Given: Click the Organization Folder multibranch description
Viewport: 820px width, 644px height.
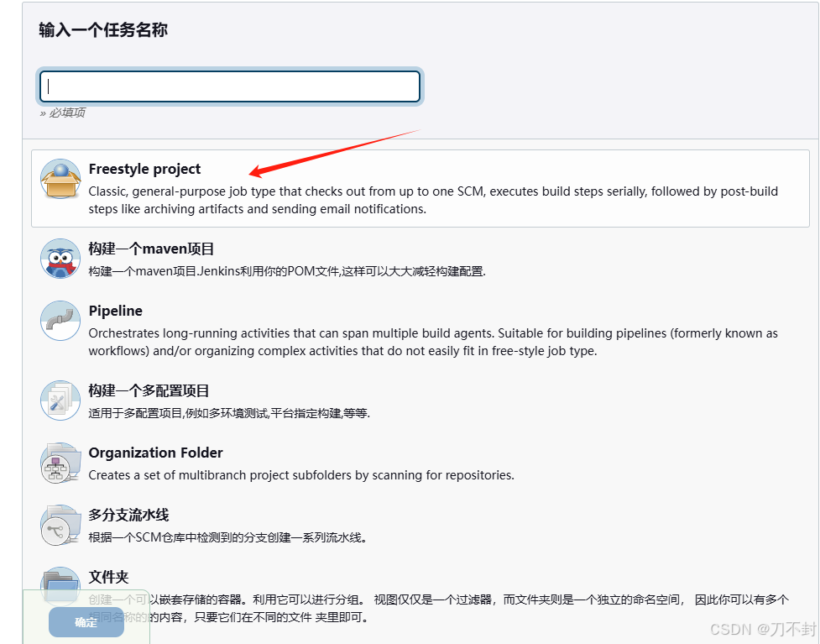Looking at the screenshot, I should [301, 475].
